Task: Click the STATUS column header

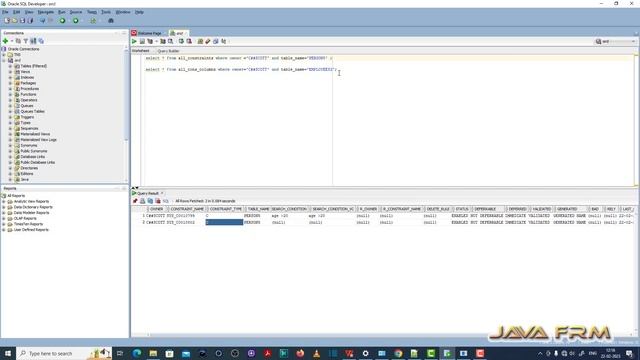Action: pyautogui.click(x=462, y=209)
